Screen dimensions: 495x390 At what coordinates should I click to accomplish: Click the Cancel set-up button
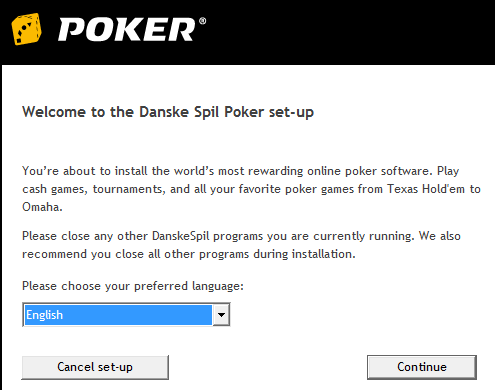95,367
